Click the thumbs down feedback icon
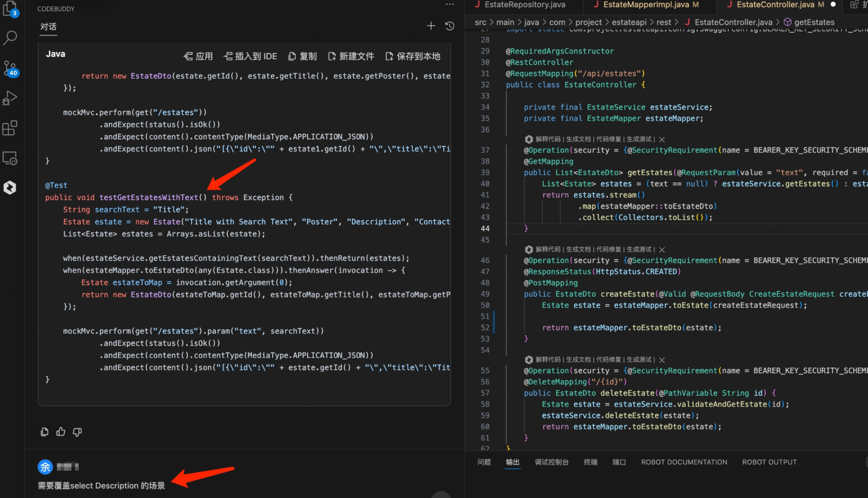868x498 pixels. pos(77,432)
